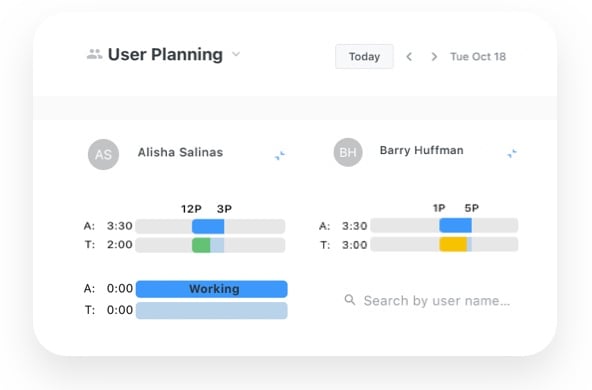This screenshot has width=592, height=390.
Task: Click the 5P time label for Barry
Action: [x=472, y=208]
